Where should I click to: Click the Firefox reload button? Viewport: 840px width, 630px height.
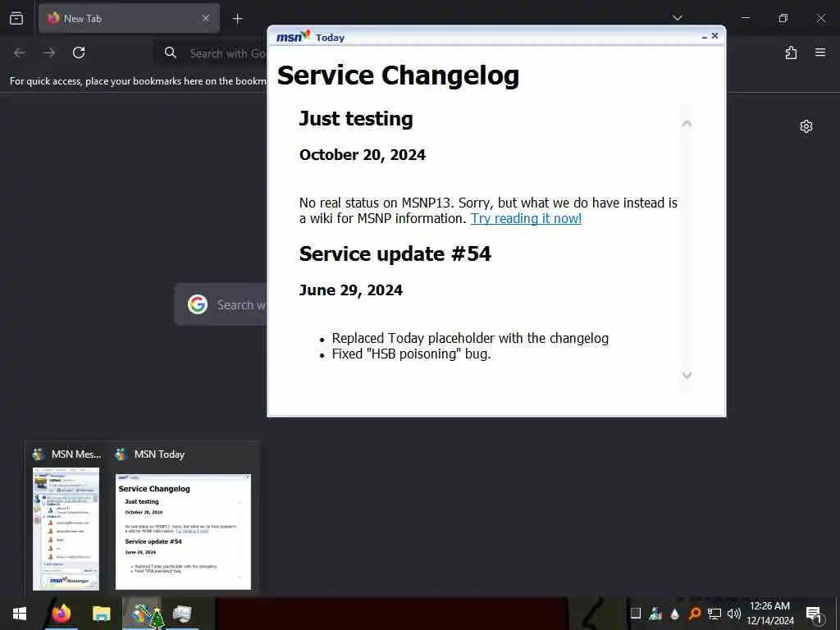click(79, 52)
